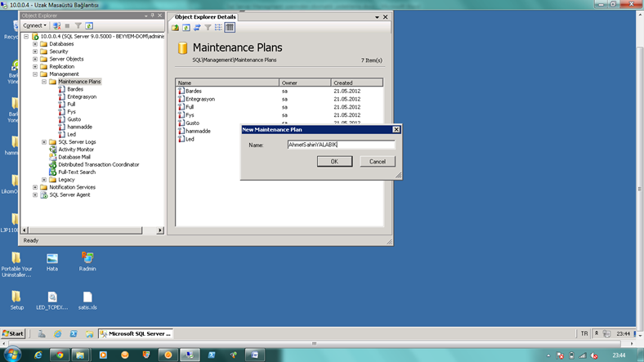Click Cancel in New Maintenance Plan dialog
644x362 pixels.
377,161
